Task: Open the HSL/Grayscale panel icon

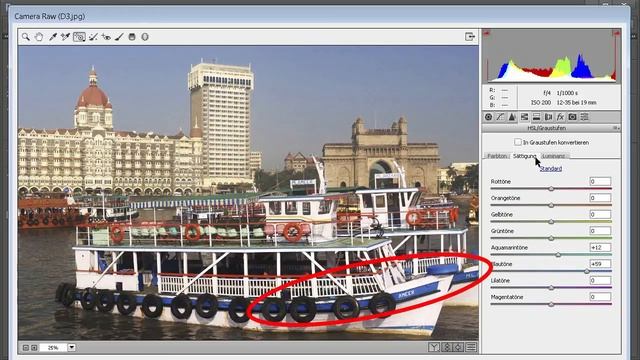Action: coord(524,117)
